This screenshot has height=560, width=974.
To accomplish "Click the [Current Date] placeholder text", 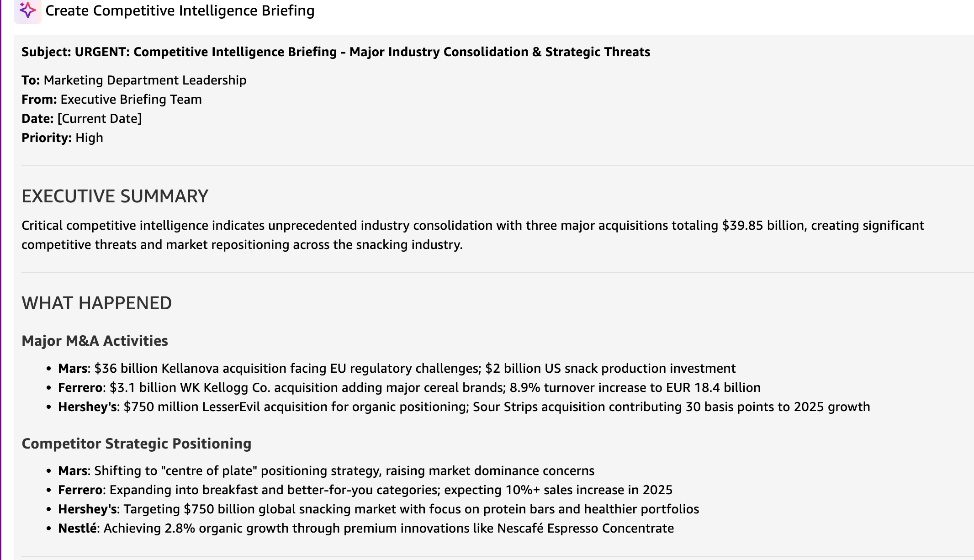I will click(100, 118).
